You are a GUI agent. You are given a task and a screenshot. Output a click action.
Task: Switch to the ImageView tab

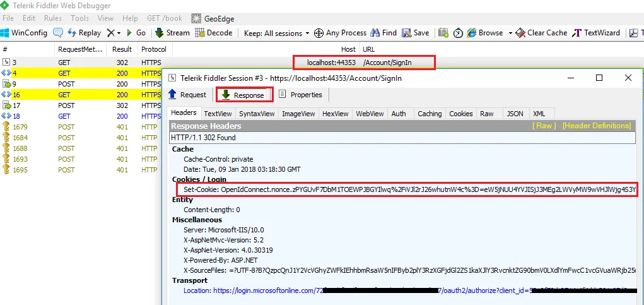point(298,114)
